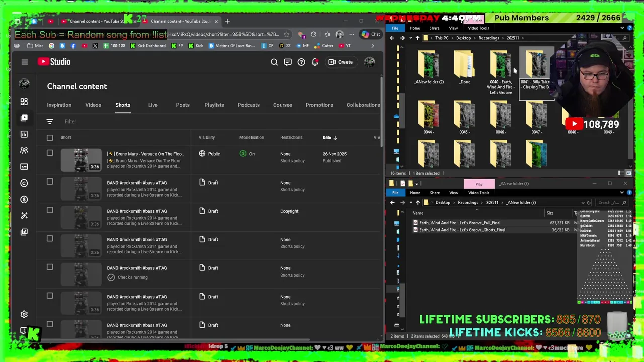The width and height of the screenshot is (644, 362).
Task: Open the Analytics icon in Studio sidebar
Action: 24,134
